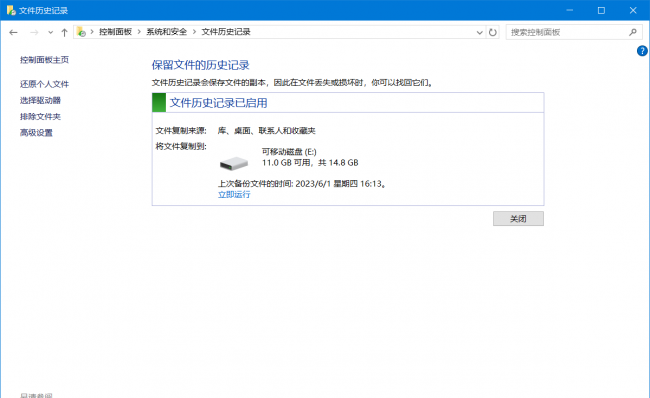Click the forward navigation arrow
The height and width of the screenshot is (398, 650).
pos(34,32)
